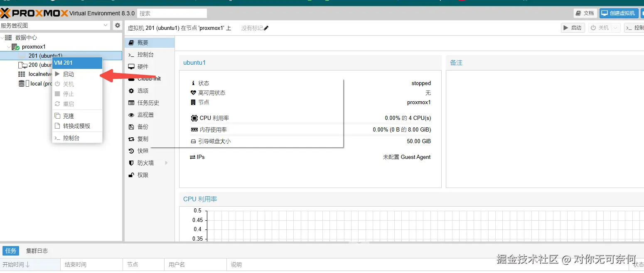
Task: Switch to the 任务 tab
Action: (x=10, y=251)
